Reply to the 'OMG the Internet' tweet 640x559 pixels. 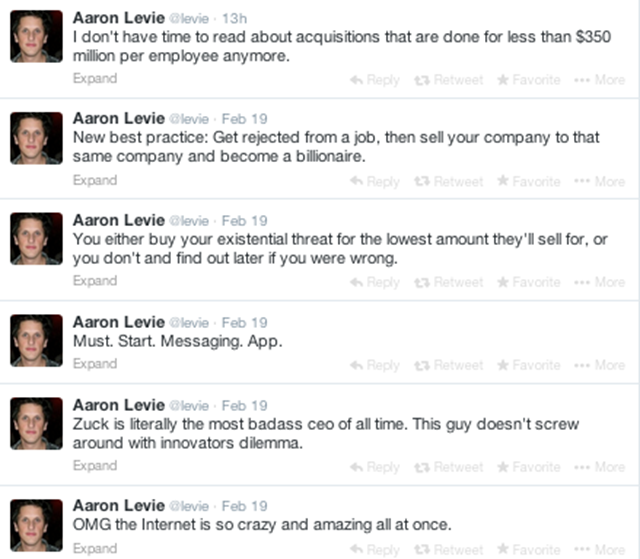(x=375, y=549)
